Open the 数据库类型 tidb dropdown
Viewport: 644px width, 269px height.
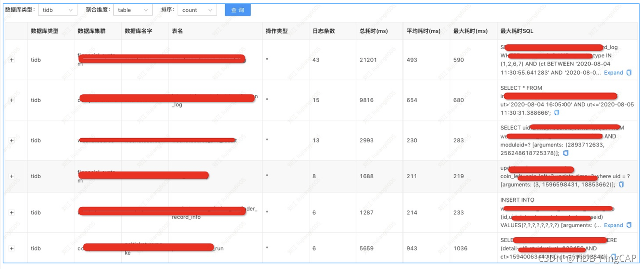(57, 10)
